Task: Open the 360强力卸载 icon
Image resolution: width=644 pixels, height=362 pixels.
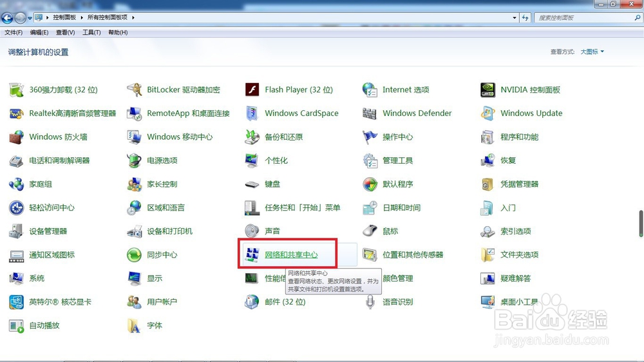Action: click(x=17, y=90)
